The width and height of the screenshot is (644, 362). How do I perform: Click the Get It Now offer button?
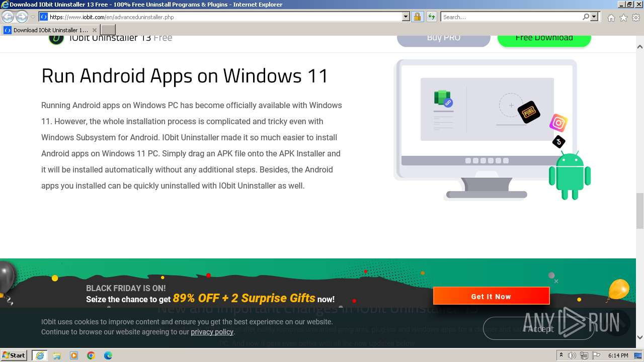pos(491,296)
